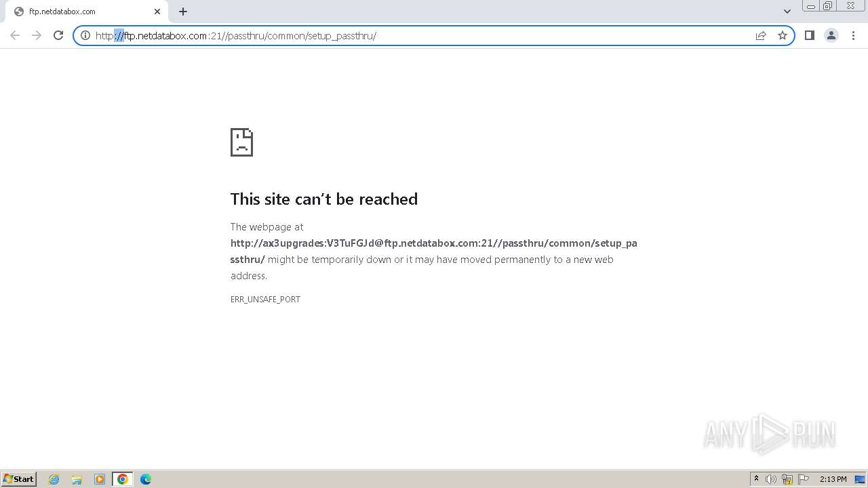Close the ftp.netdatabox.com tab

[x=157, y=12]
